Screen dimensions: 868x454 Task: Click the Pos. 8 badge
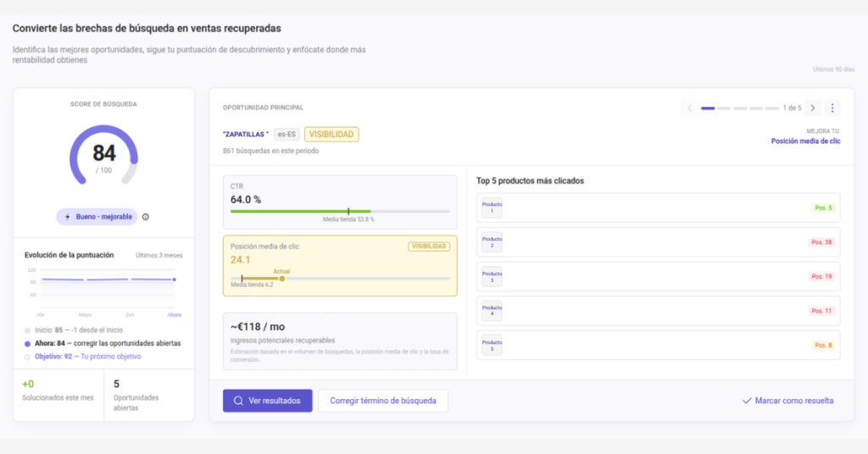point(823,345)
